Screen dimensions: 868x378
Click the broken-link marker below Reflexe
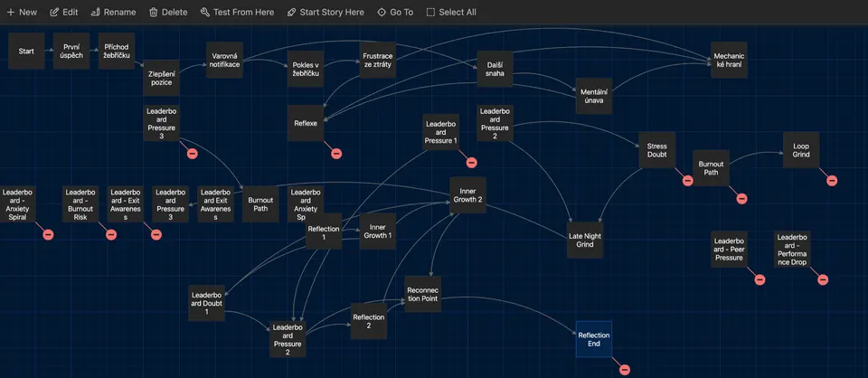click(336, 154)
